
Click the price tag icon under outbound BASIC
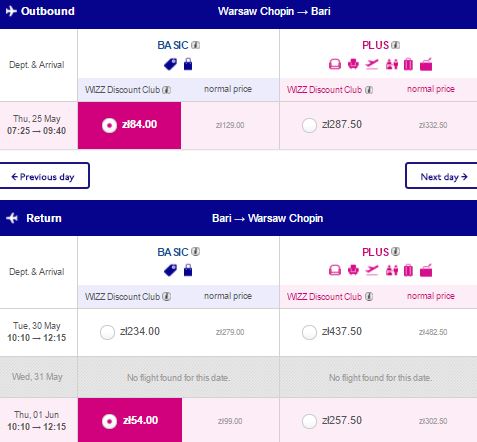tap(170, 64)
